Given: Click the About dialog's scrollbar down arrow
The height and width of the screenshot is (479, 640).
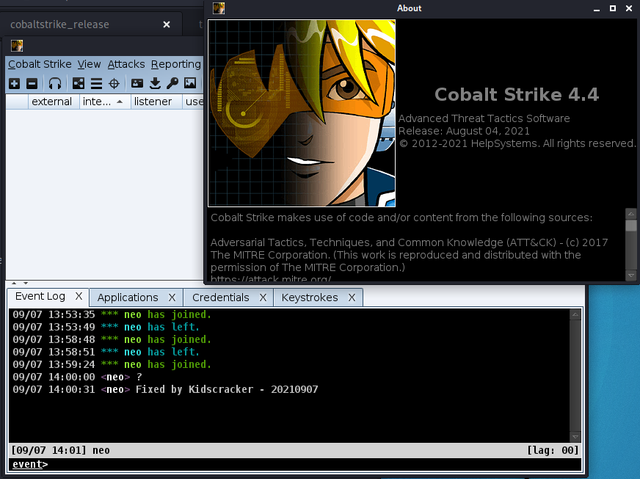Looking at the screenshot, I should (x=631, y=275).
